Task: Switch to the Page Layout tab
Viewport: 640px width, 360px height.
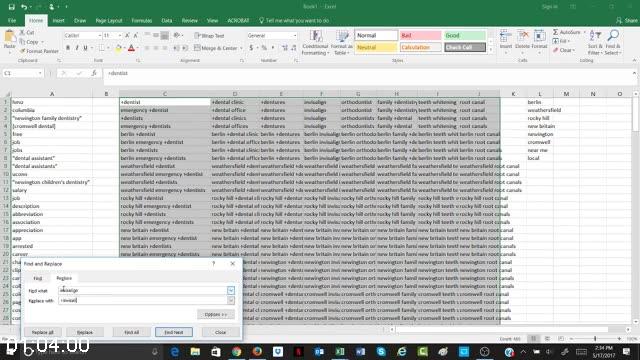Action: pyautogui.click(x=109, y=20)
